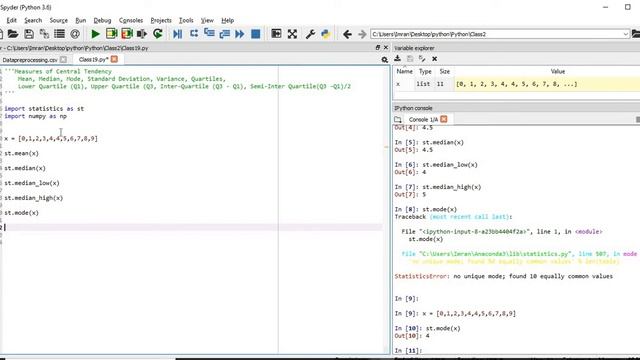Viewport: 640px width, 360px height.
Task: Run cell and advance icon
Action: click(127, 33)
